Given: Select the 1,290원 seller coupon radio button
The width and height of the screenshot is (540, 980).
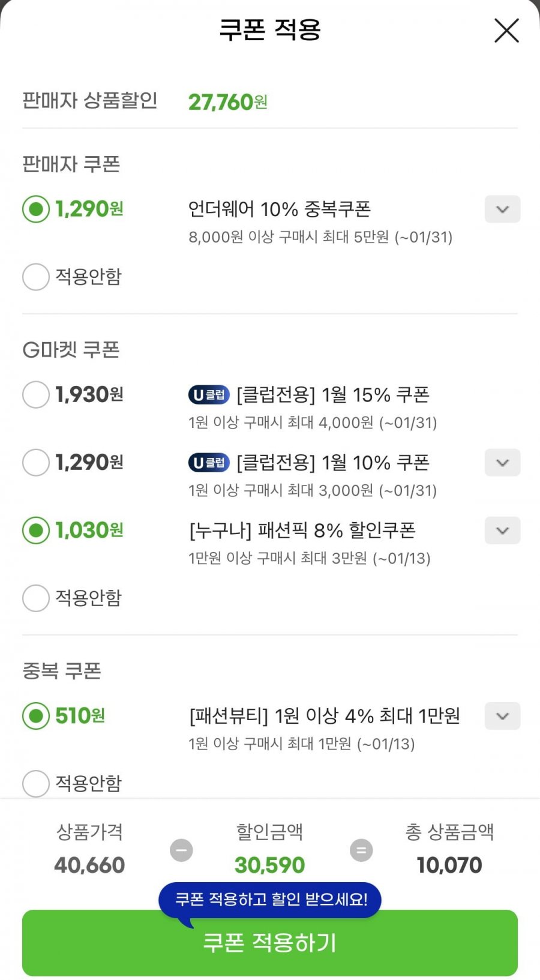Looking at the screenshot, I should 36,209.
